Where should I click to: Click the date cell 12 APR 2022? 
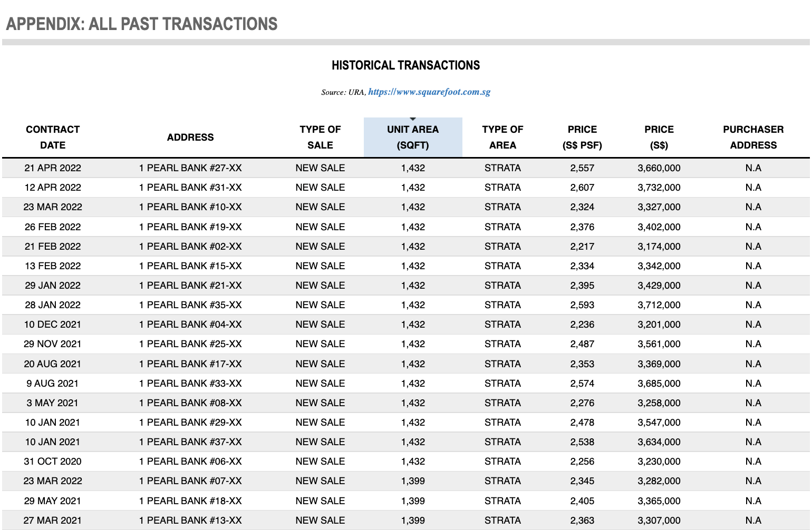(53, 188)
